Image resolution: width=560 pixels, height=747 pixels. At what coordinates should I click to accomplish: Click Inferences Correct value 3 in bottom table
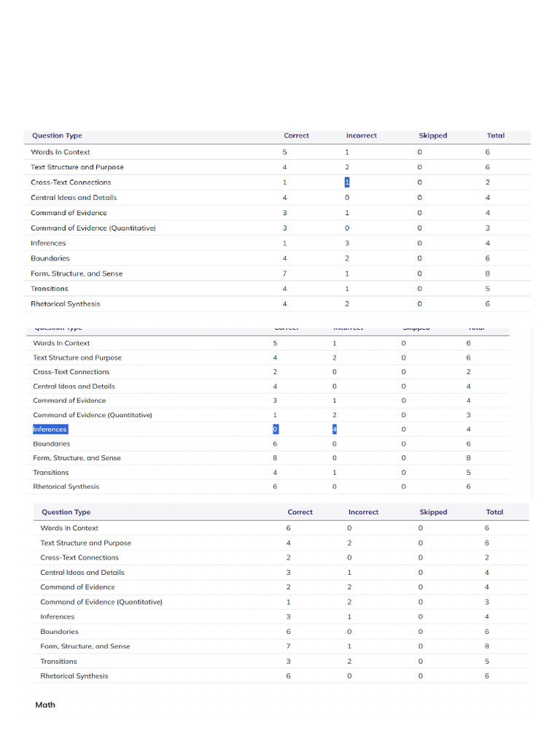pos(289,616)
